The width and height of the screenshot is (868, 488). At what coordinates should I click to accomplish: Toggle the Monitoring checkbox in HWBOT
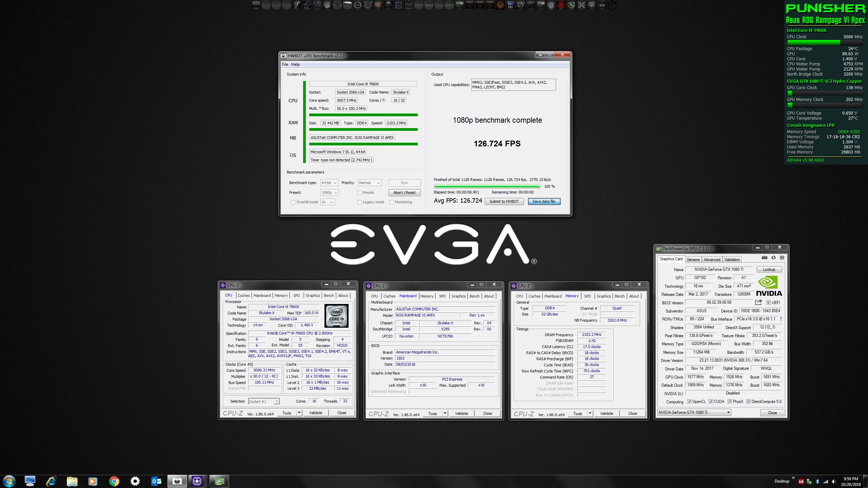[392, 202]
